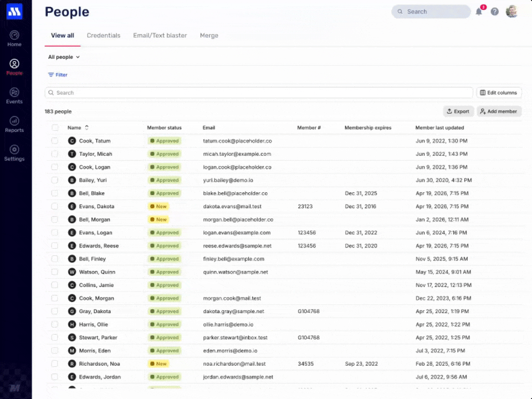Select the checkbox next to Cook, Tatum
Viewport: 532px width, 399px height.
click(x=55, y=141)
